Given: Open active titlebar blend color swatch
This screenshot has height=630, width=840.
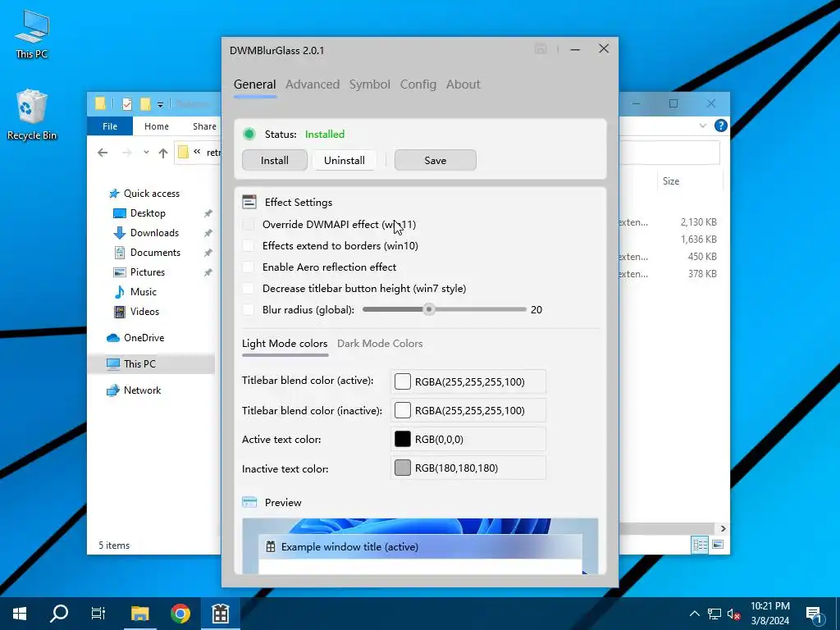Looking at the screenshot, I should coord(402,381).
